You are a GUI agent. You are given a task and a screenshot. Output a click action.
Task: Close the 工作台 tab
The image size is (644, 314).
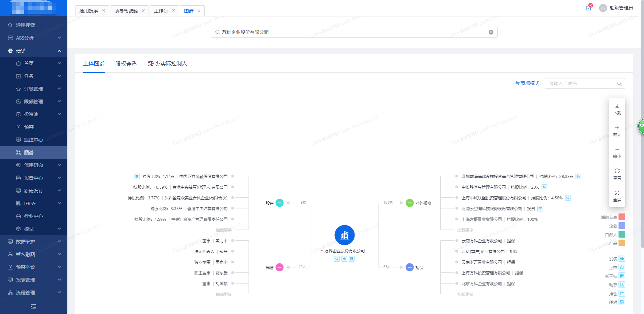click(173, 11)
